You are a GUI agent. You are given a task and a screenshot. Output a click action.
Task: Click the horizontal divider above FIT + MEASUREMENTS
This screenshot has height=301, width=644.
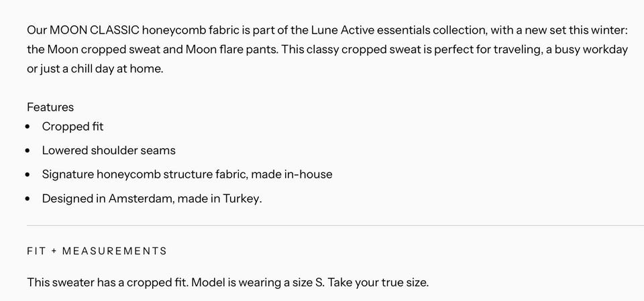(335, 225)
